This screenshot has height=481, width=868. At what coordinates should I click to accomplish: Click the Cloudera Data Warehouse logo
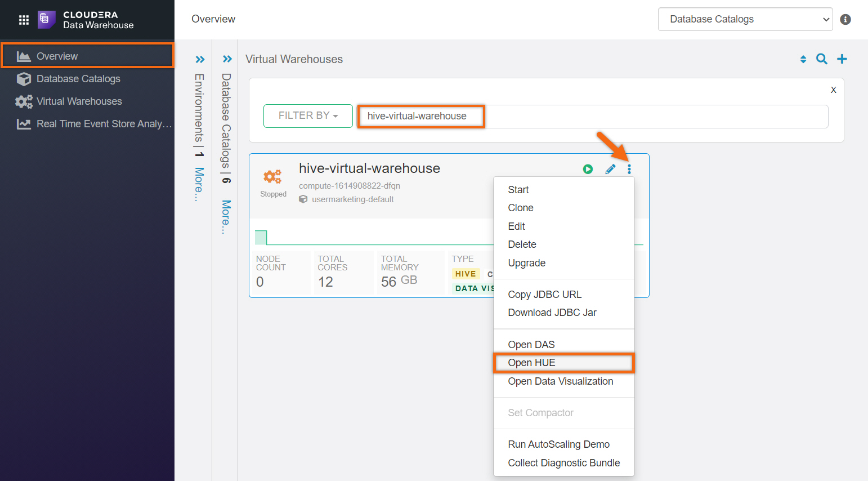click(x=86, y=20)
